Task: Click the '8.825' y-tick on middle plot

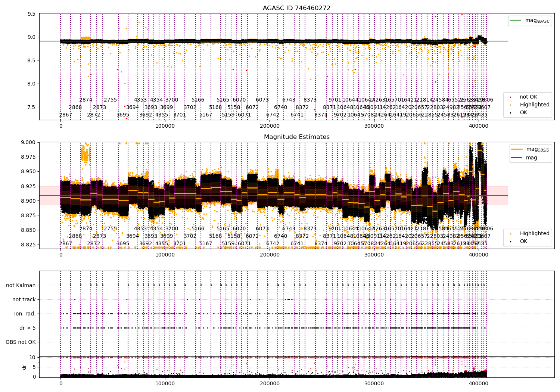Action: (29, 245)
